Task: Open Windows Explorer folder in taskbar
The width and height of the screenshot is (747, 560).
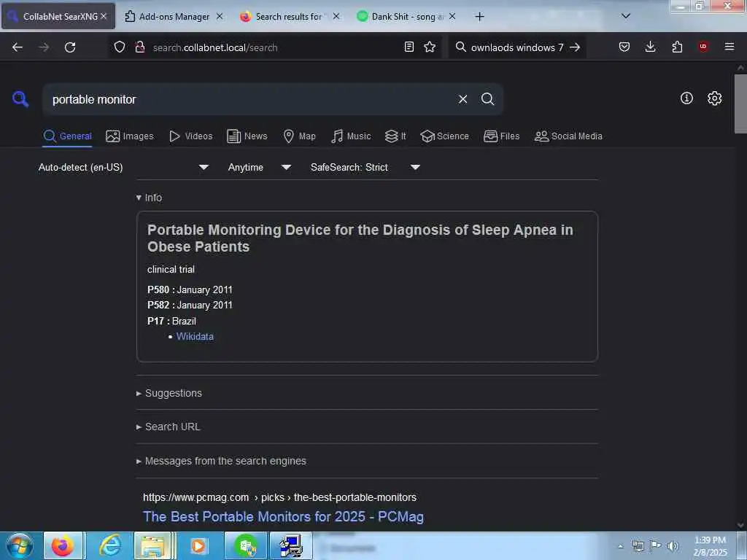Action: (153, 546)
